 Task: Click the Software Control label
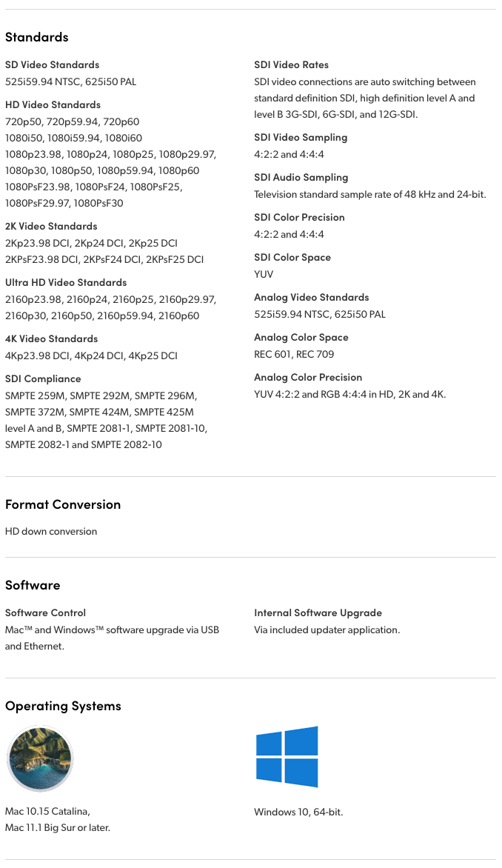pyautogui.click(x=45, y=612)
